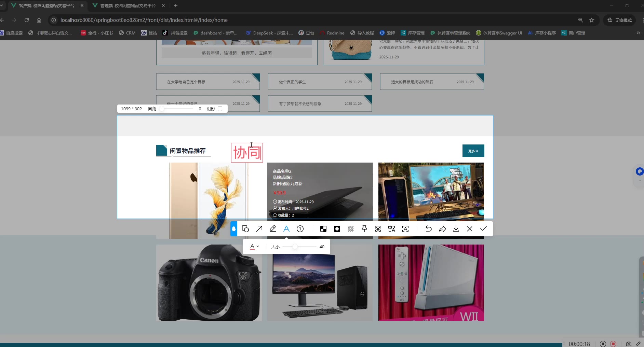Open the GTA gaming computer item
Viewport: 644px width, 347px height.
[x=431, y=201]
